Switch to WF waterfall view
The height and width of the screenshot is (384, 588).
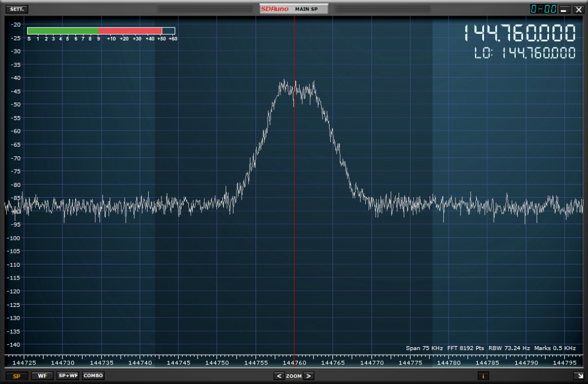point(42,376)
